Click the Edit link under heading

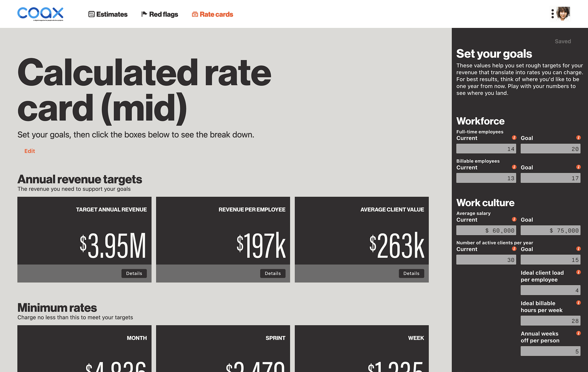pyautogui.click(x=29, y=151)
